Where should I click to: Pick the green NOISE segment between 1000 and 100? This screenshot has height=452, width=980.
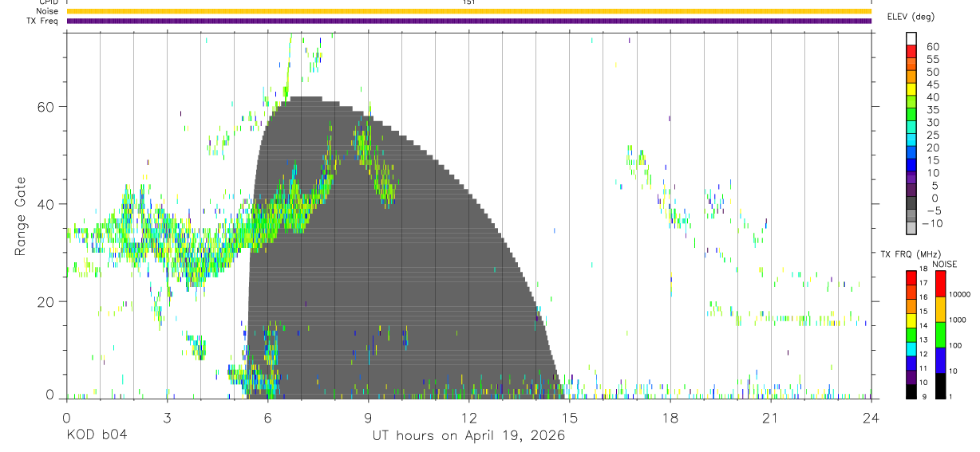tap(941, 334)
